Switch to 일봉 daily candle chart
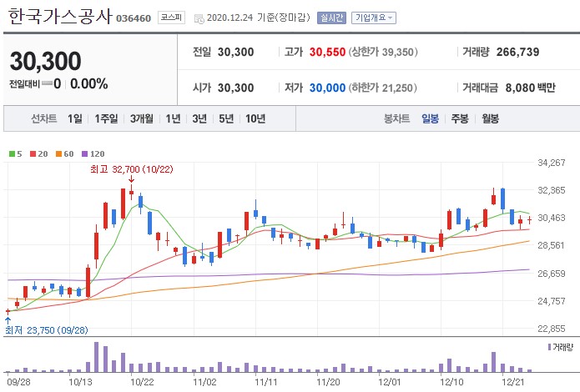 coord(430,118)
